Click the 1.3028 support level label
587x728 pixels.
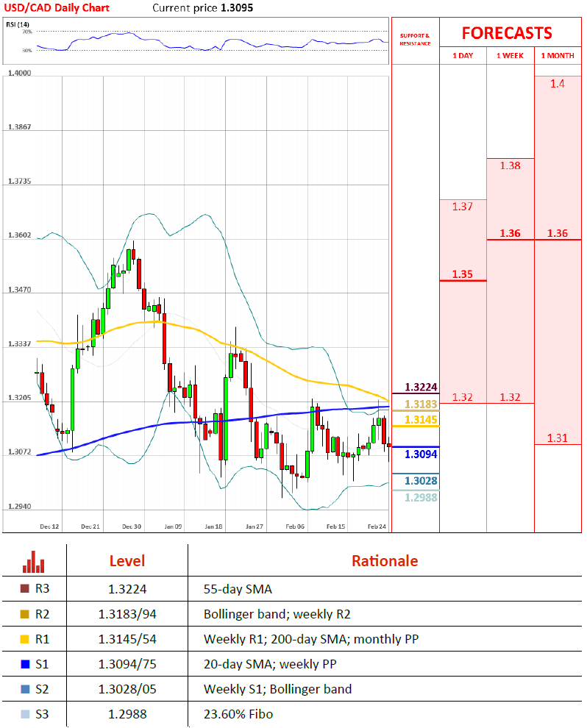tap(421, 480)
